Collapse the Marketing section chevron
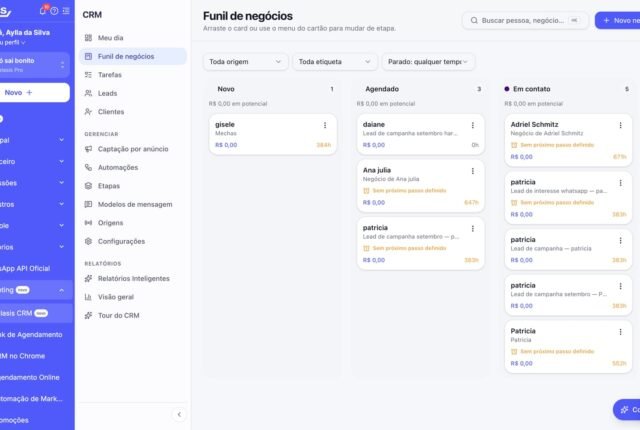 click(61, 290)
